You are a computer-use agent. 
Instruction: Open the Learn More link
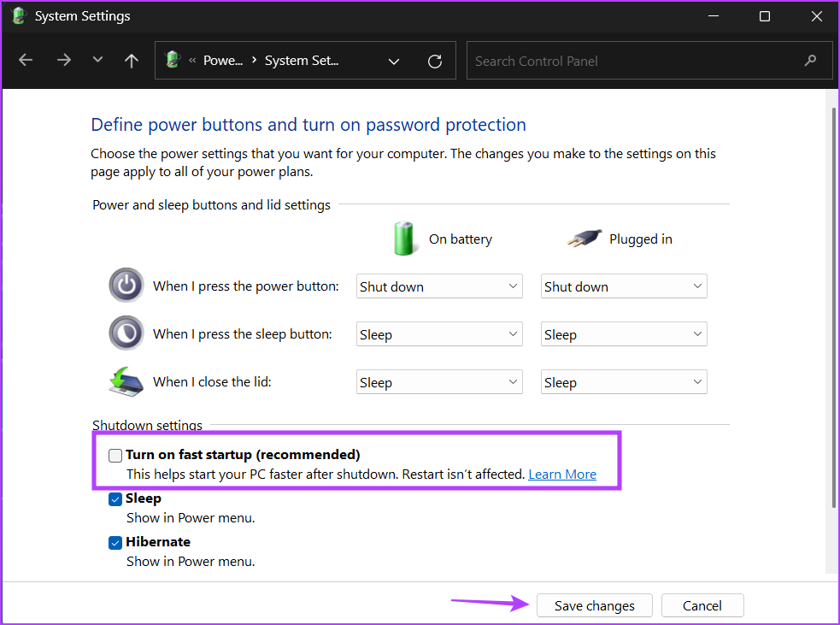tap(562, 475)
